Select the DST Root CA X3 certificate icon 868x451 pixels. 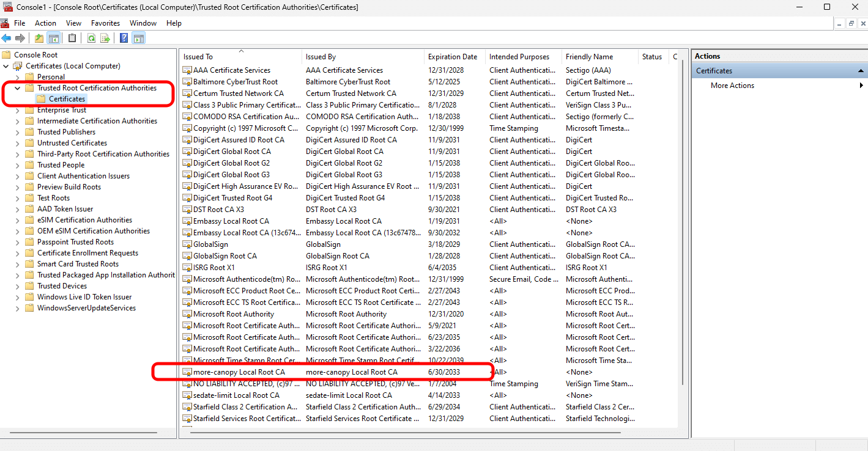[187, 210]
